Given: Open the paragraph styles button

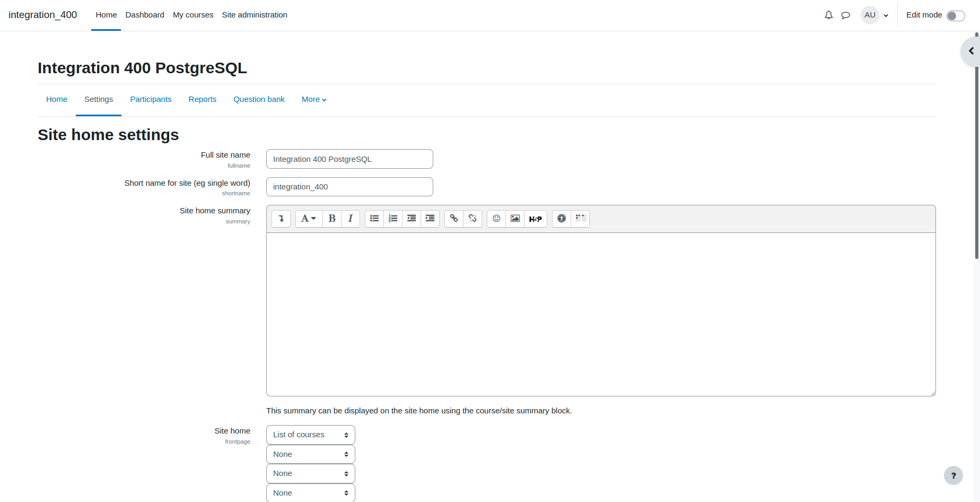Looking at the screenshot, I should coord(309,219).
